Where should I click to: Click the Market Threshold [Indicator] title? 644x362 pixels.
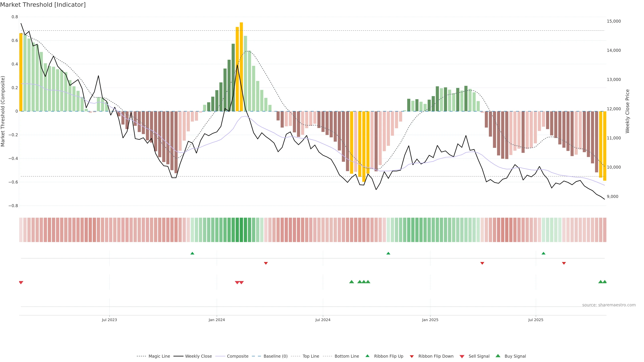click(43, 5)
